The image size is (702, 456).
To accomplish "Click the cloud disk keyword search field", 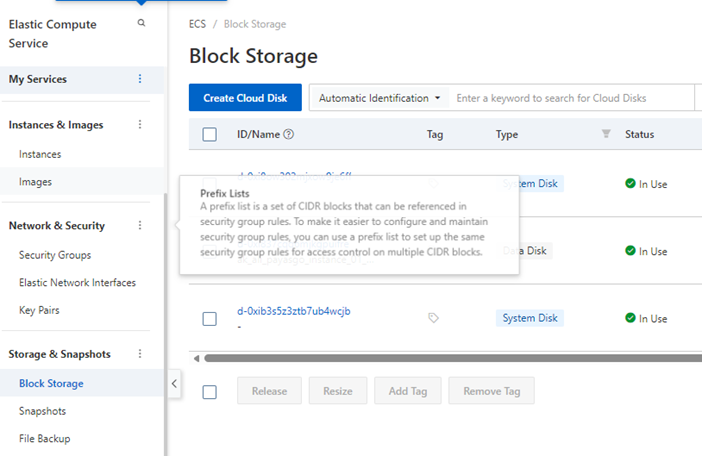I will (x=571, y=98).
